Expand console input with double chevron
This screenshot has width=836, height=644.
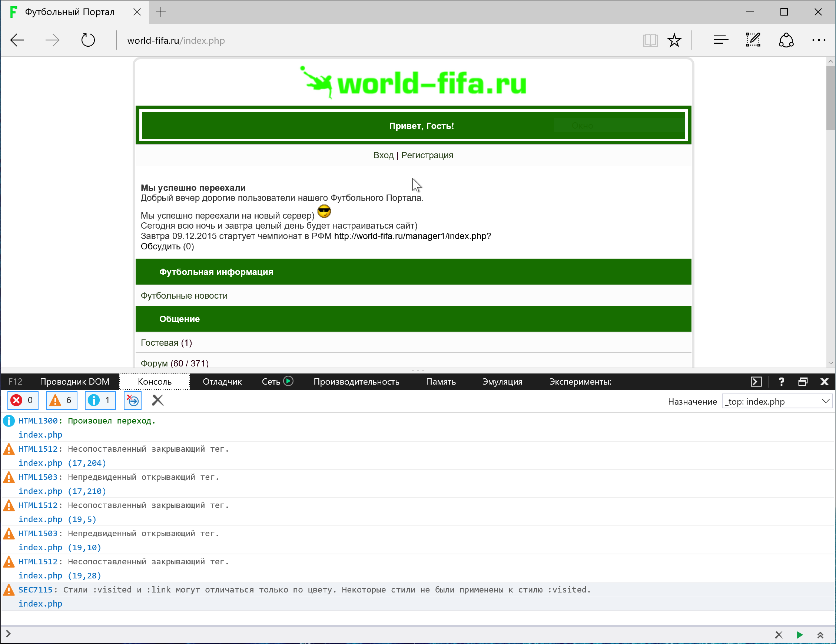(820, 635)
